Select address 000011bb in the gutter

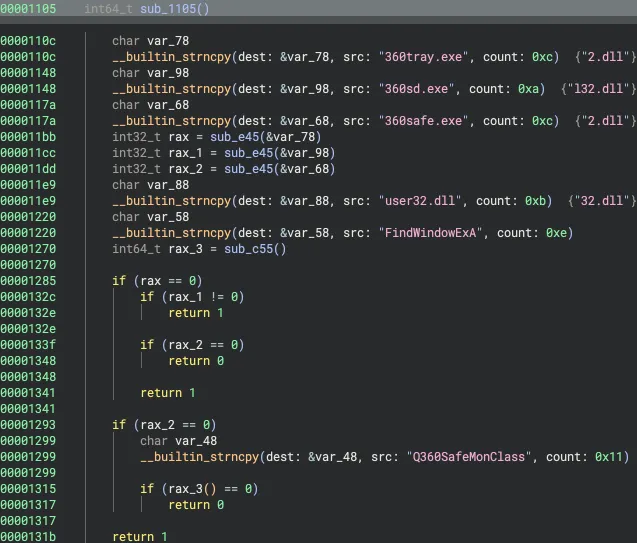tap(28, 137)
